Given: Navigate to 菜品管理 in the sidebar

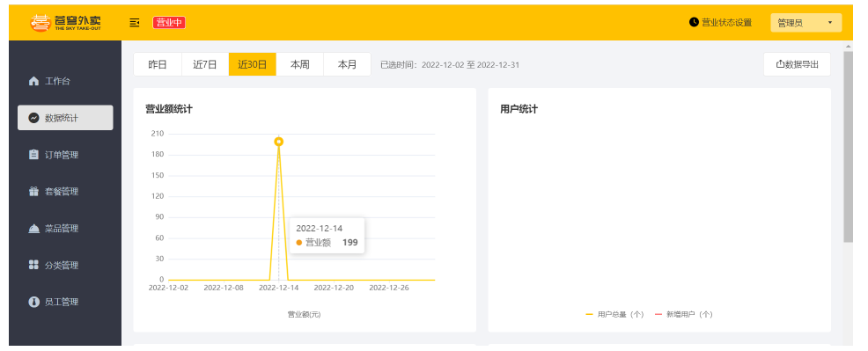Looking at the screenshot, I should point(65,229).
